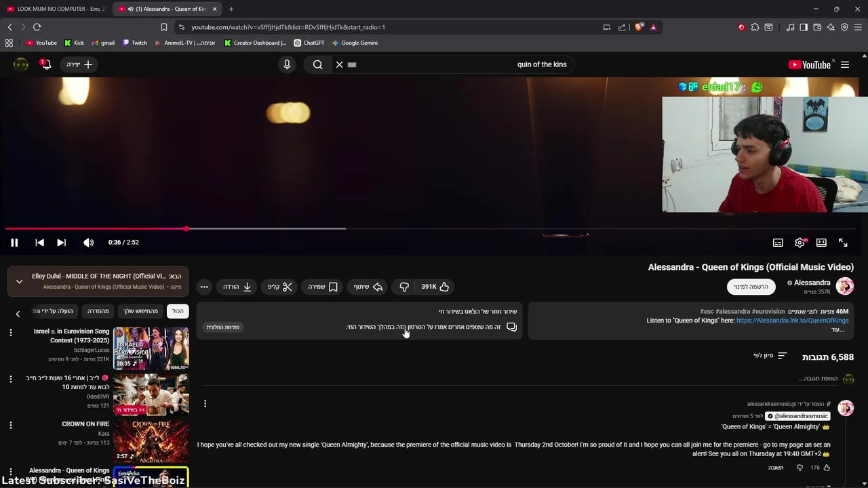This screenshot has height=488, width=868.
Task: Reply to the pinned comment via תשובה
Action: tap(775, 468)
